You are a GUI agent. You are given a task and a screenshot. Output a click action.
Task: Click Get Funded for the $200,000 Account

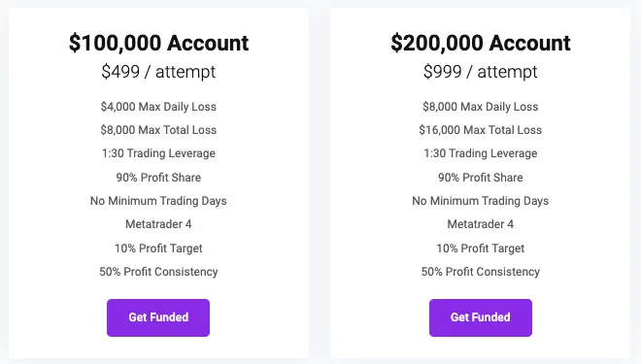coord(481,317)
